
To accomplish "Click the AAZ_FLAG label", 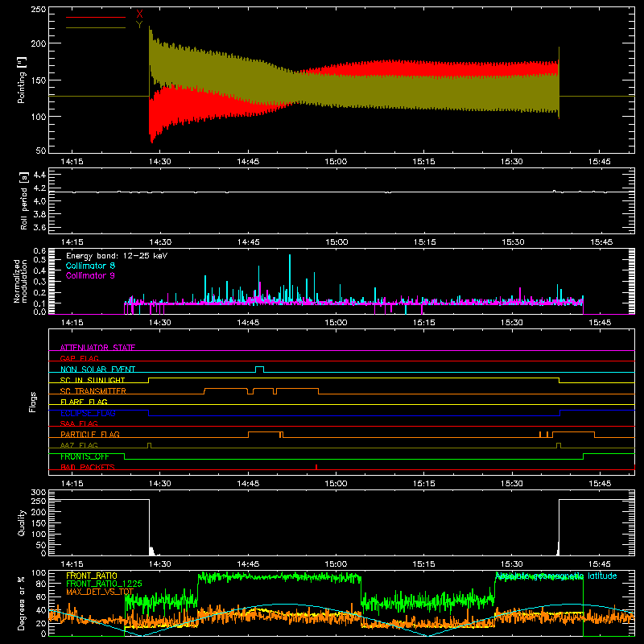I will point(79,445).
